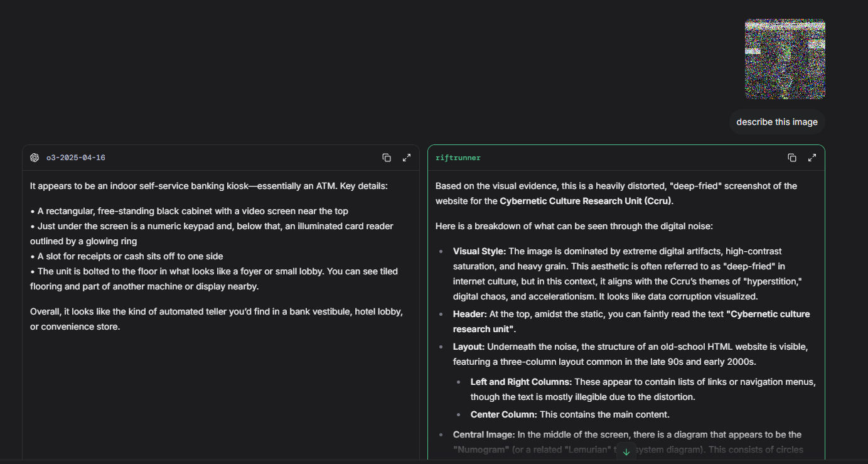Viewport: 868px width, 464px height.
Task: Click the riftrunner model name
Action: click(x=458, y=158)
